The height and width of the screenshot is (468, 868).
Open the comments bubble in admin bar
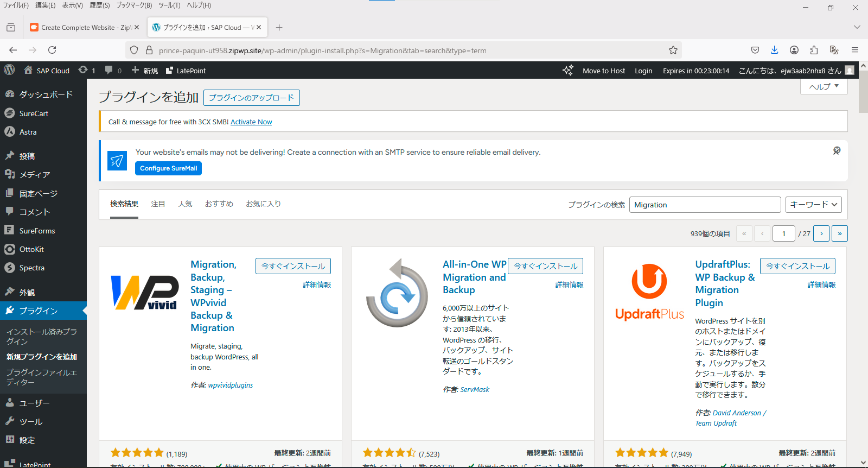pos(113,71)
